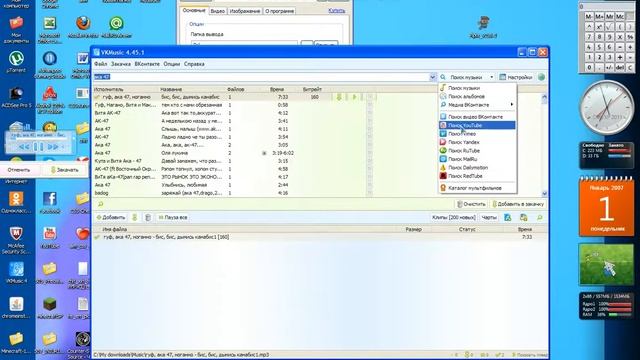This screenshot has height=360, width=640.
Task: Open the Справка menu
Action: coord(194,64)
